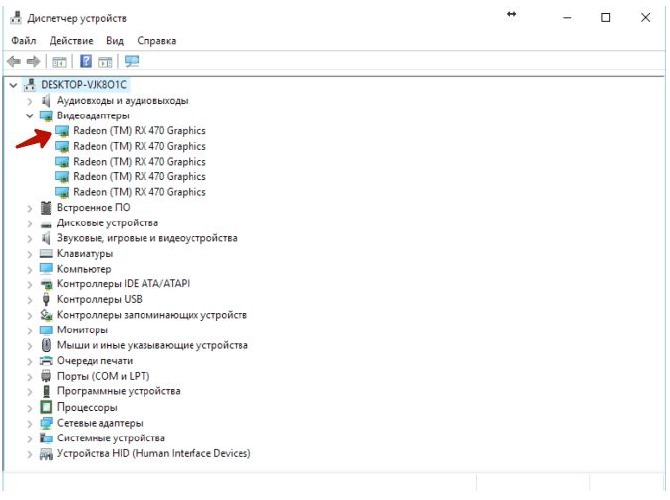Screen dimensions: 670x500
Task: Click the USB plug icon beside Контроллеры USB
Action: [x=46, y=299]
